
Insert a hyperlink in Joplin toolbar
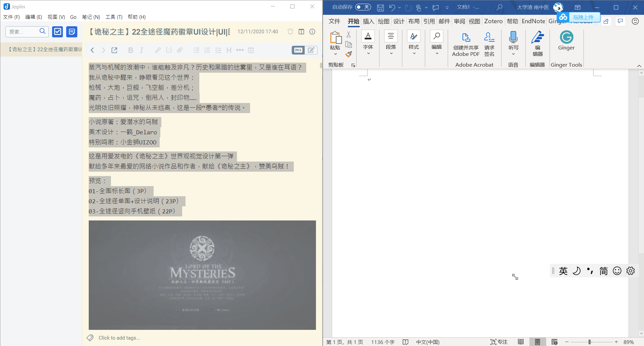click(x=158, y=50)
